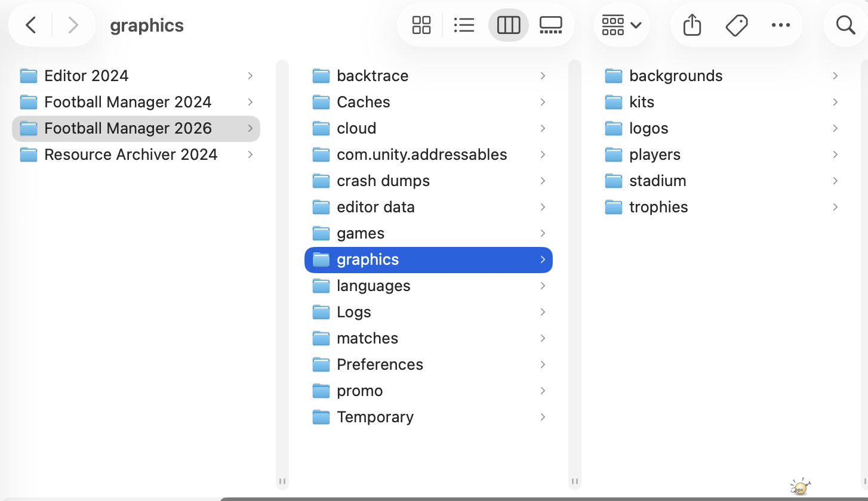The height and width of the screenshot is (501, 868).
Task: Select the trophies folder
Action: click(658, 207)
